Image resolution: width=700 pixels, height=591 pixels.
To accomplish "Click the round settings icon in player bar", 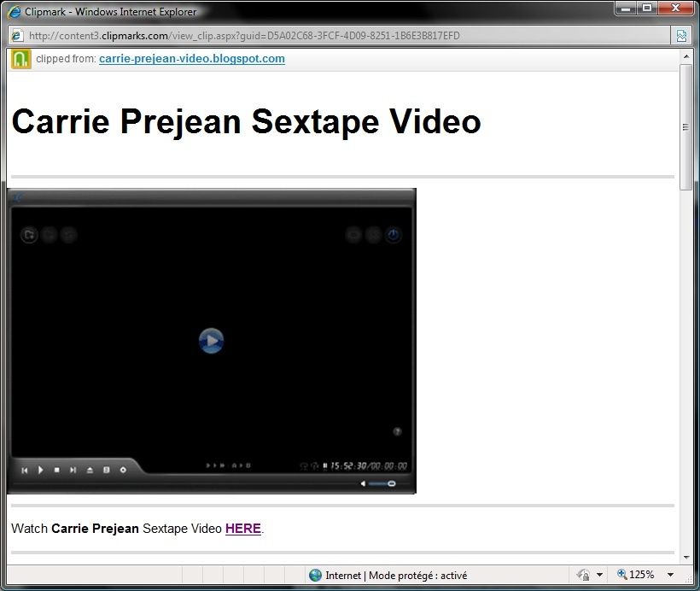I will point(123,470).
